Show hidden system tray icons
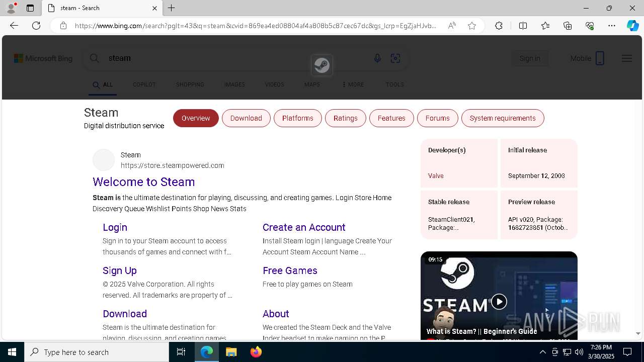Screen dimensions: 644x362 [542, 352]
